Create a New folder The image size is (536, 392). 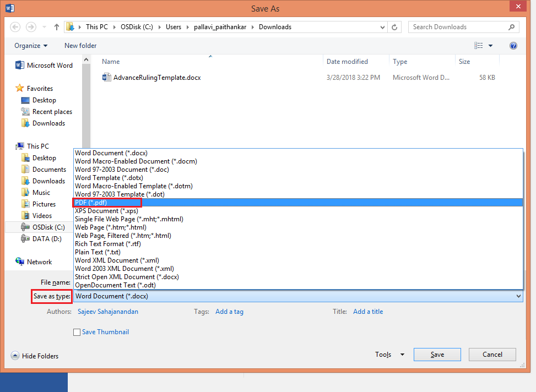[80, 46]
